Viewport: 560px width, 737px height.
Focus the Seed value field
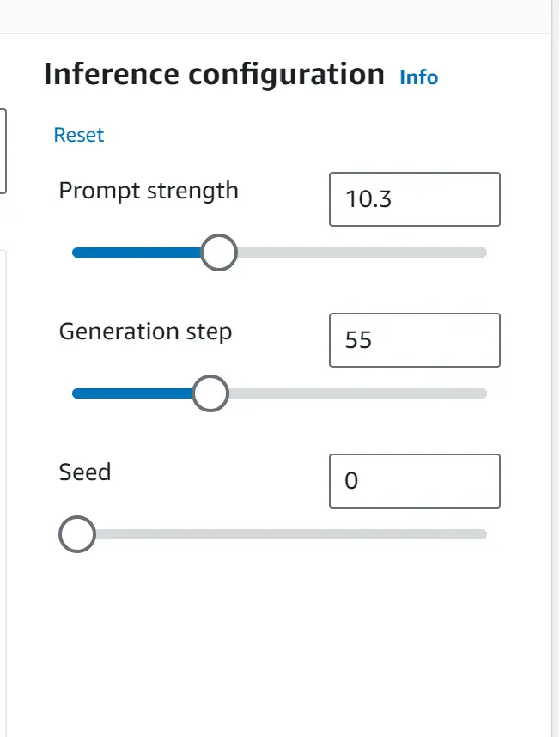[414, 481]
